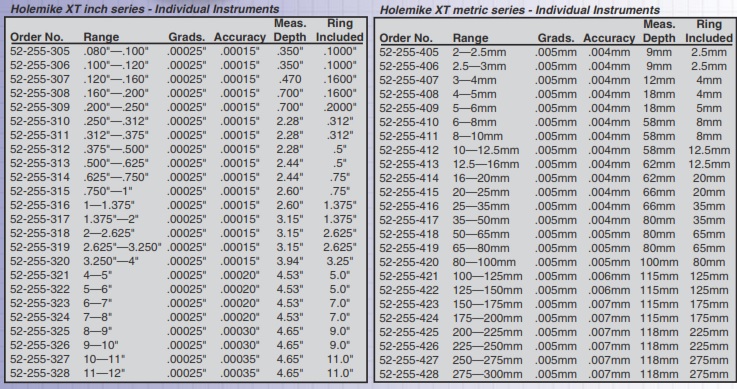Click ring 11.0" in row 52-255-328
The image size is (737, 389).
click(340, 373)
